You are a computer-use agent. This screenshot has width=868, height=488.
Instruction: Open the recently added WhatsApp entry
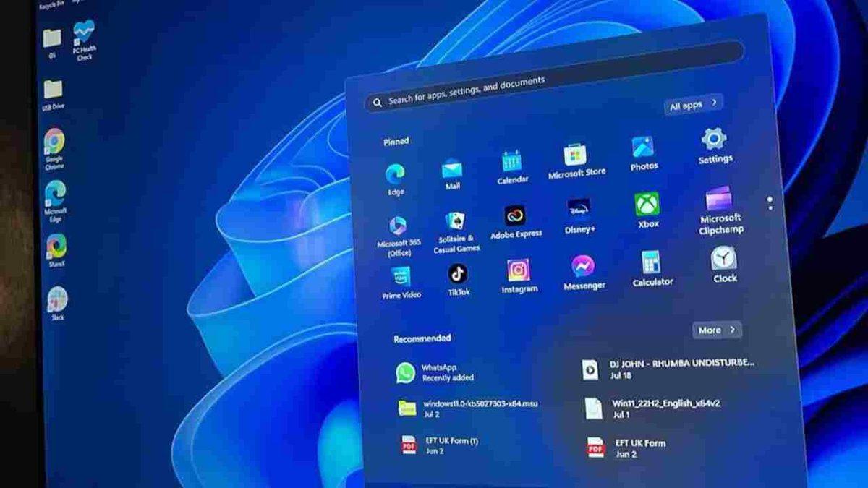(x=433, y=370)
